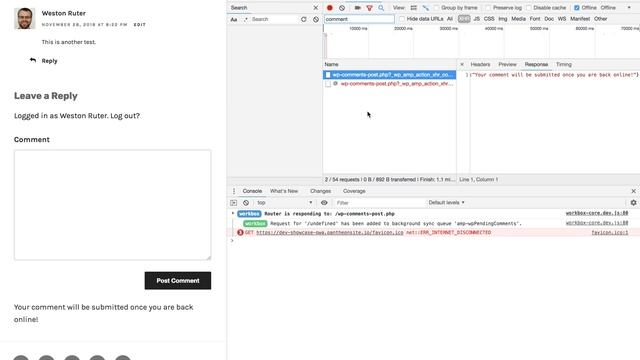Create live expression eye icon

tap(324, 203)
